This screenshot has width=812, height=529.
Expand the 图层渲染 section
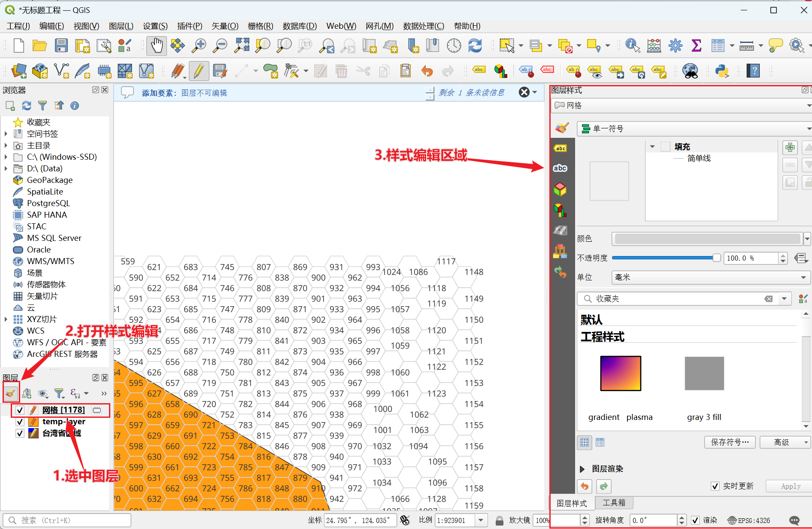582,469
